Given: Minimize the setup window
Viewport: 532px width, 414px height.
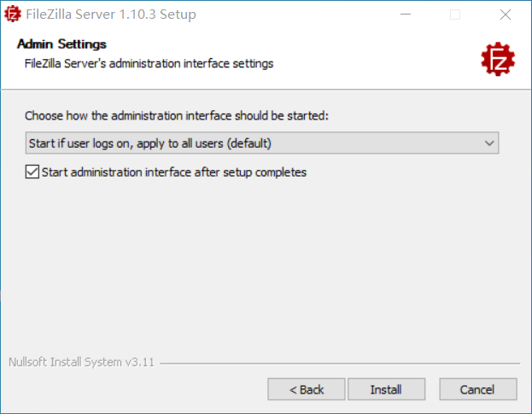Looking at the screenshot, I should coord(406,15).
